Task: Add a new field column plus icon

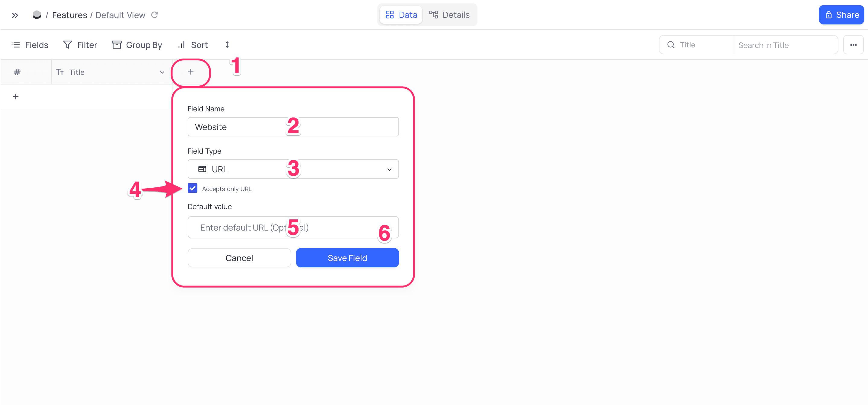Action: point(191,72)
